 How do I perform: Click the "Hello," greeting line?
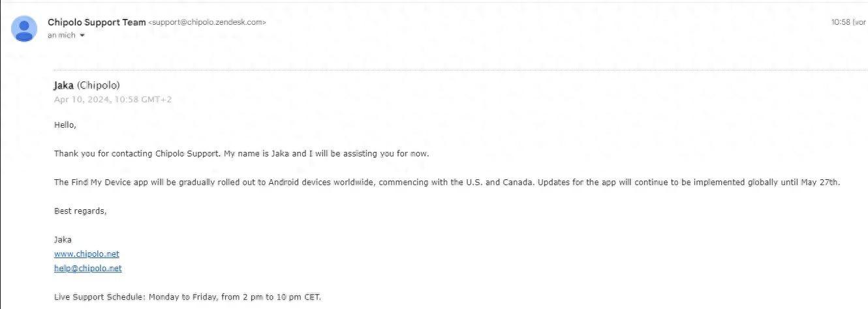pyautogui.click(x=65, y=125)
